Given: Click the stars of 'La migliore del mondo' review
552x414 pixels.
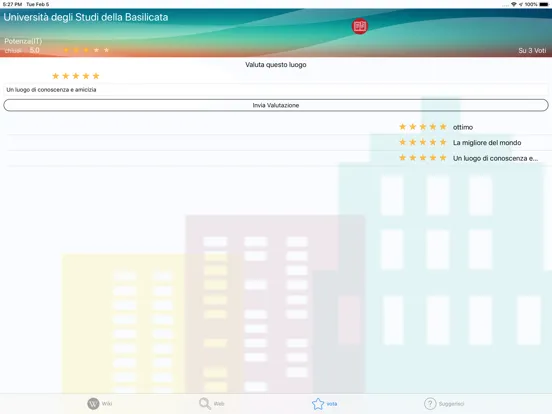Looking at the screenshot, I should click(422, 142).
